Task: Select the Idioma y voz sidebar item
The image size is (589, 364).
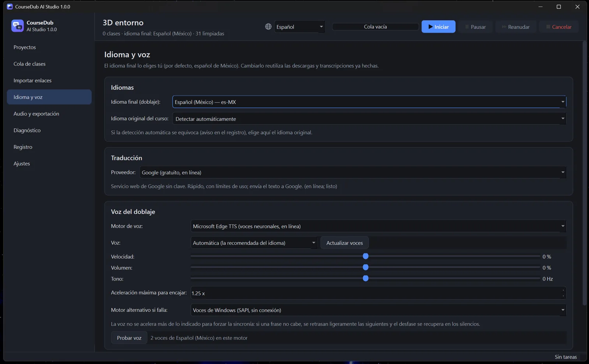Action: pyautogui.click(x=49, y=97)
